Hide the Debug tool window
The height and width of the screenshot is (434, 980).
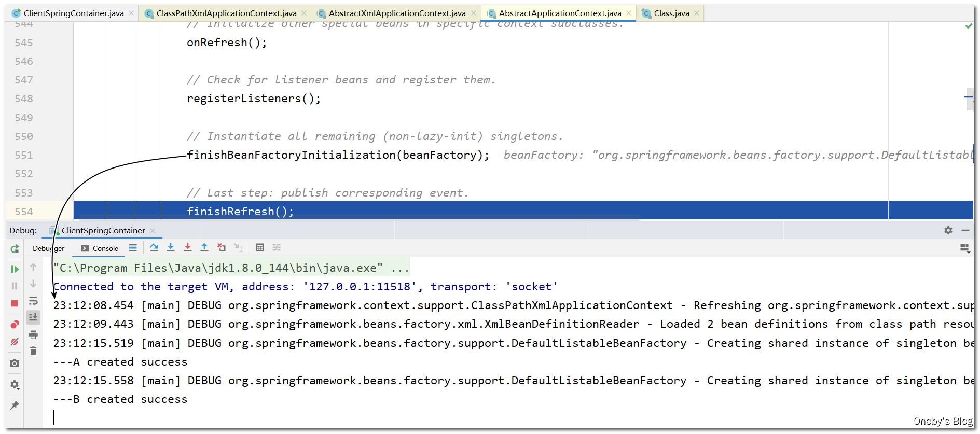pos(965,230)
